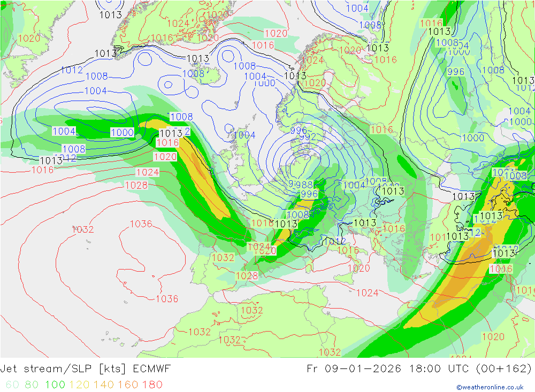The image size is (535, 392).
Task: Pick the 180 kts legend value
Action: tap(152, 385)
